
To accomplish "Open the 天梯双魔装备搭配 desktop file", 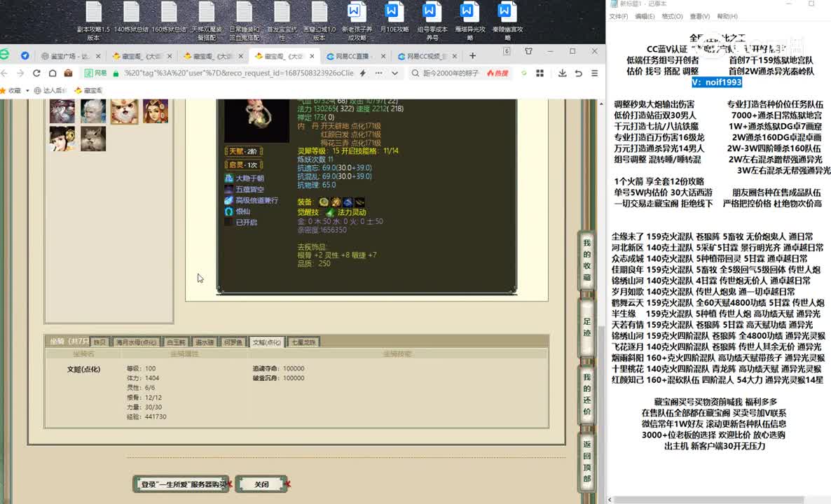I will 206,21.
